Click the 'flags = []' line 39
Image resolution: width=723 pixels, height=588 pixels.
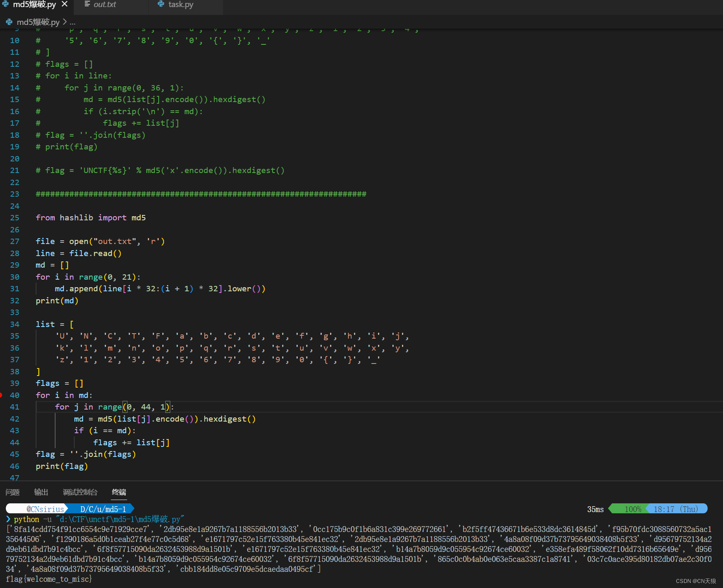click(60, 383)
